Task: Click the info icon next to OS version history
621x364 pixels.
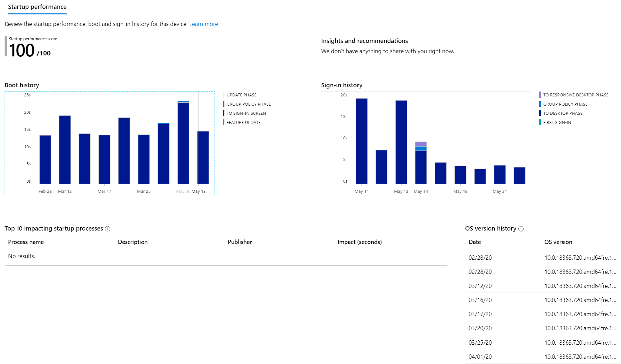Action: pos(521,229)
